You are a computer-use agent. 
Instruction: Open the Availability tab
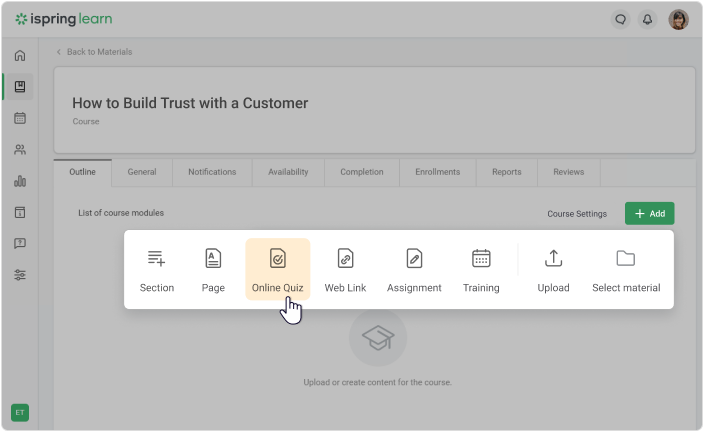[288, 172]
